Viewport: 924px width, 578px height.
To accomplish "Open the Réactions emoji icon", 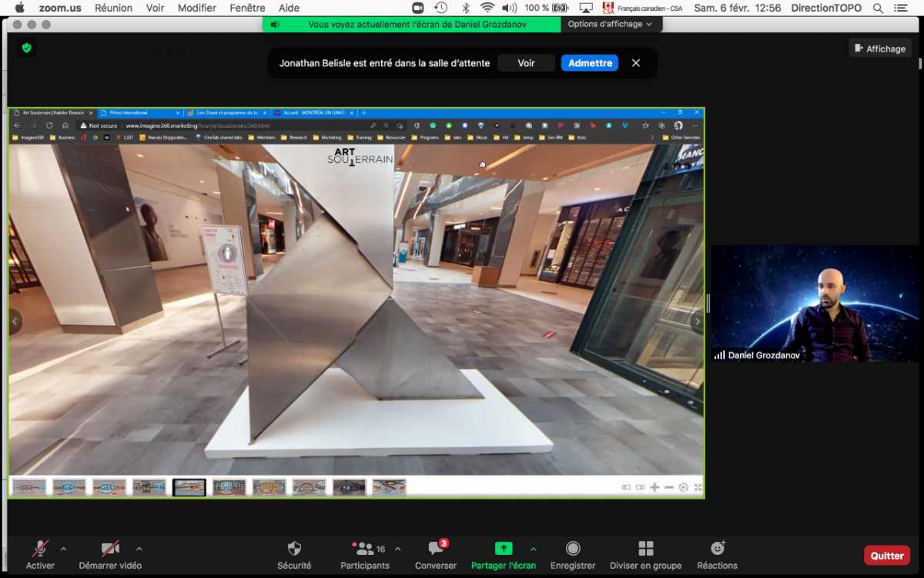I will click(717, 549).
